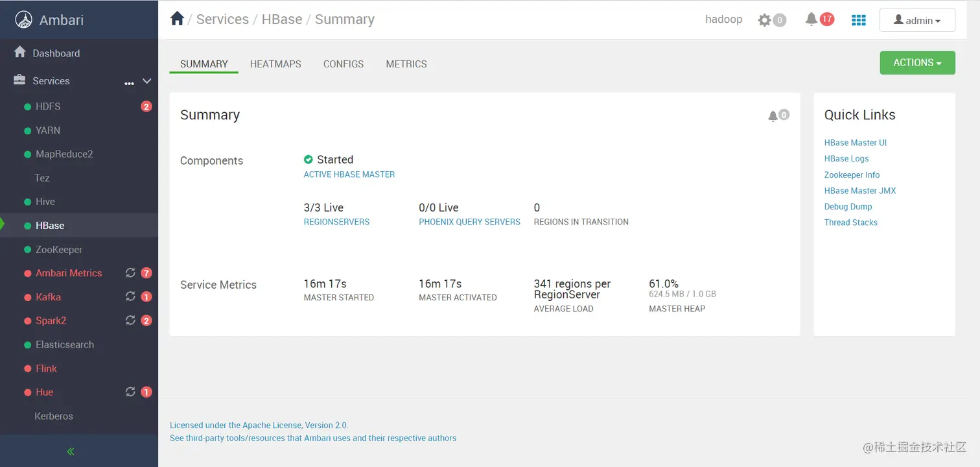Open HBase Master UI quick link
This screenshot has width=980, height=467.
point(856,143)
